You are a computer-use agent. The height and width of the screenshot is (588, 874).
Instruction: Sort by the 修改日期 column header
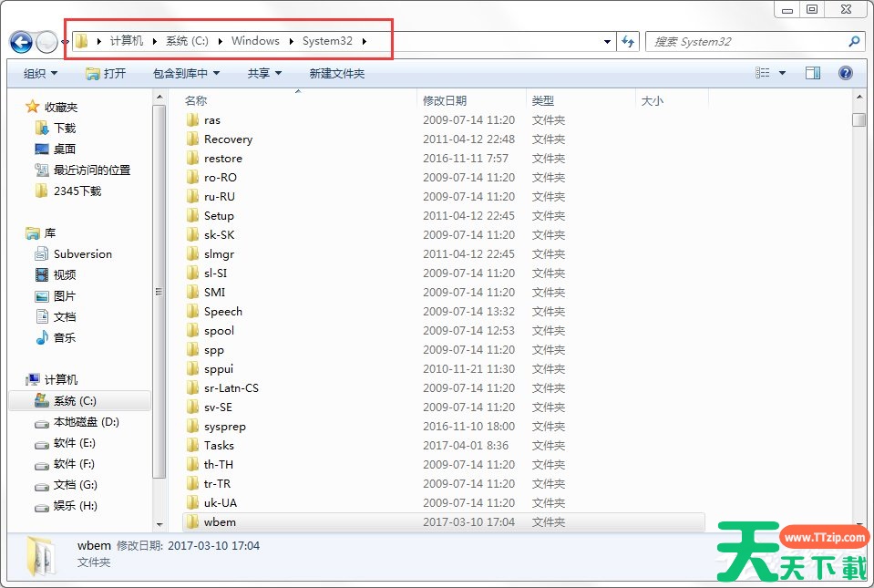click(x=444, y=101)
